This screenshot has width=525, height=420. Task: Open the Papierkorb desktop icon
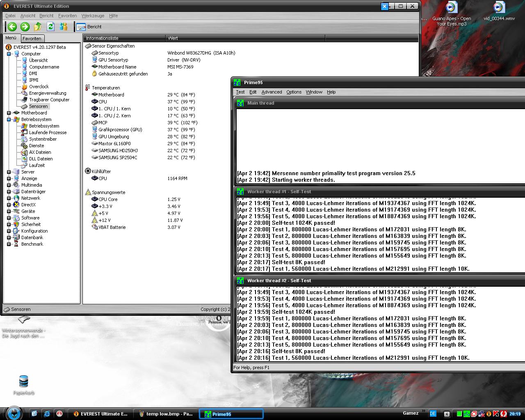(x=24, y=385)
